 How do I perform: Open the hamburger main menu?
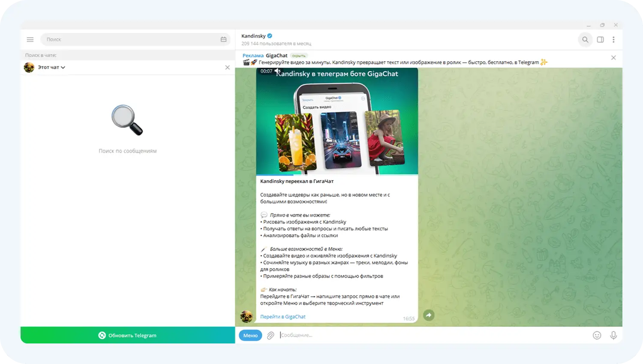(30, 39)
